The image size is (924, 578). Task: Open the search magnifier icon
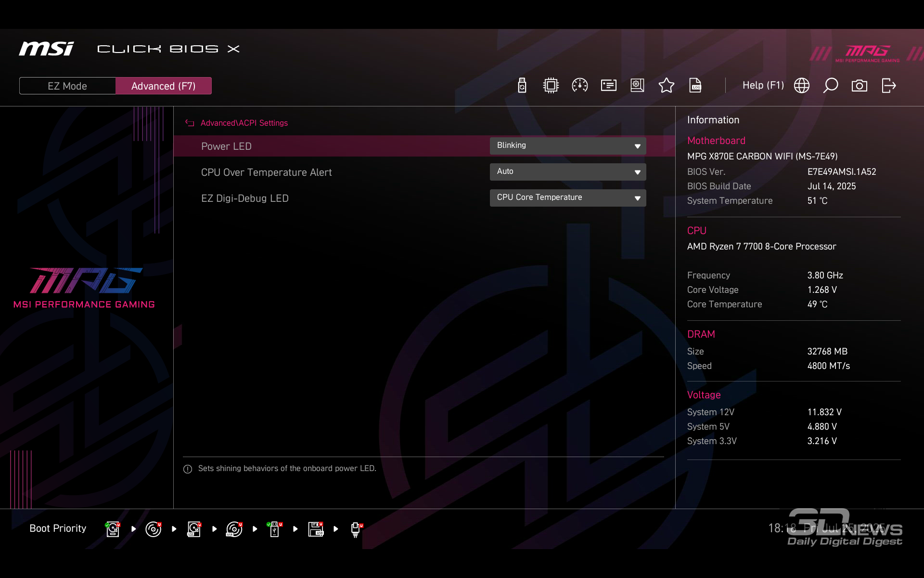831,86
